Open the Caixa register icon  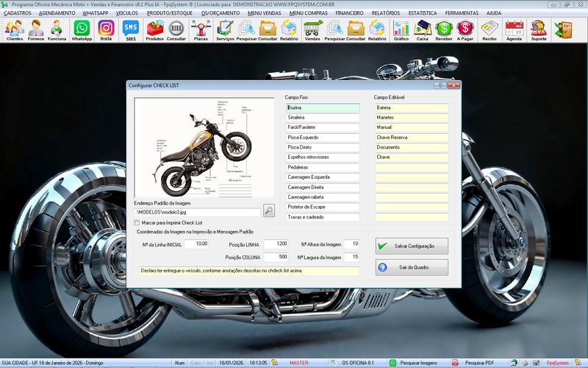point(423,29)
